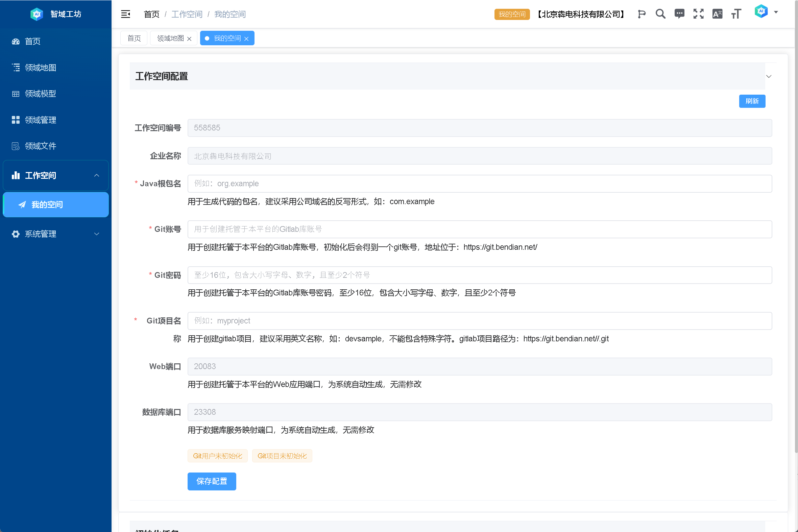Click the 智域工坊 logo icon
The height and width of the screenshot is (532, 798).
point(36,14)
